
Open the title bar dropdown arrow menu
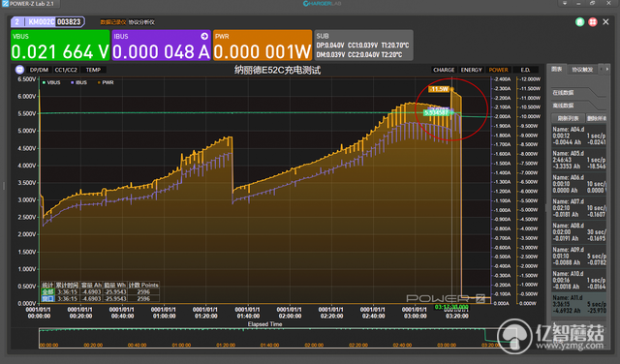pos(565,3)
